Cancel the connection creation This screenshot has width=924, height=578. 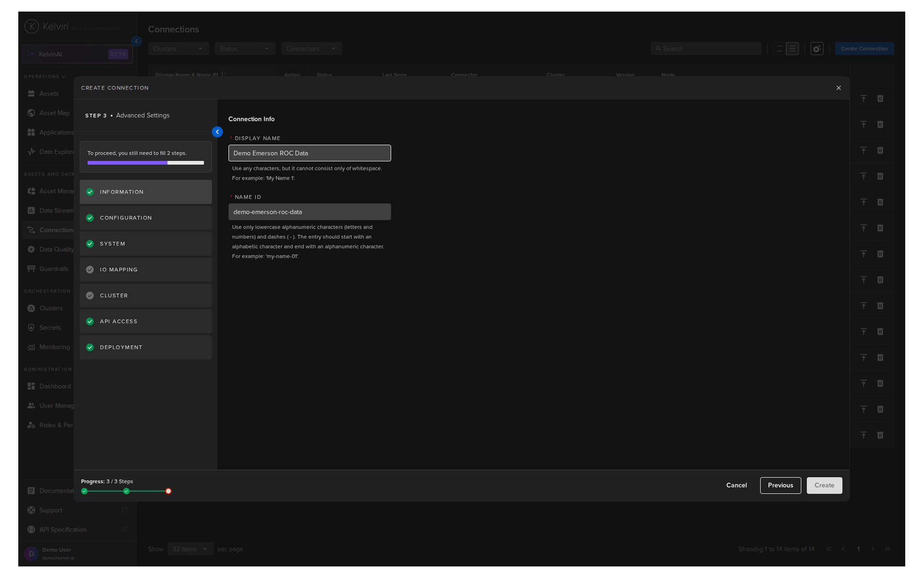tap(736, 486)
